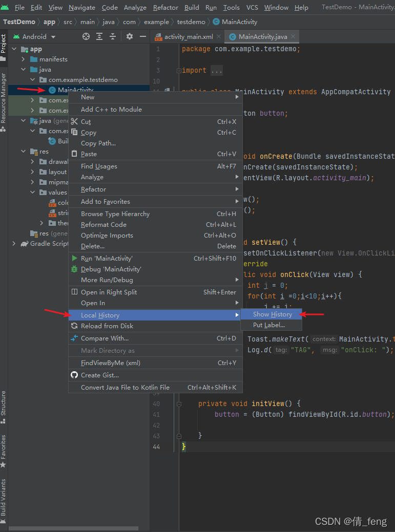Close the MainActivity.java editor tab
This screenshot has height=532, width=395.
(x=293, y=36)
